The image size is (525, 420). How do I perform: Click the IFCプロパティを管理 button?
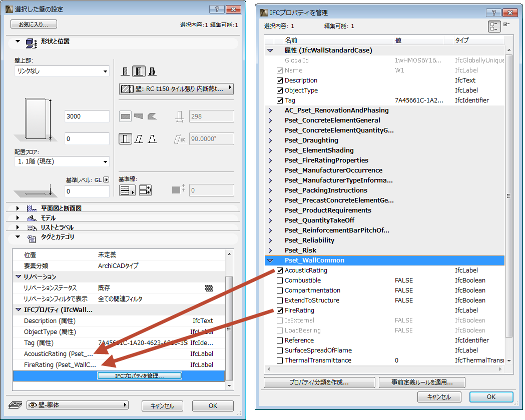[139, 376]
